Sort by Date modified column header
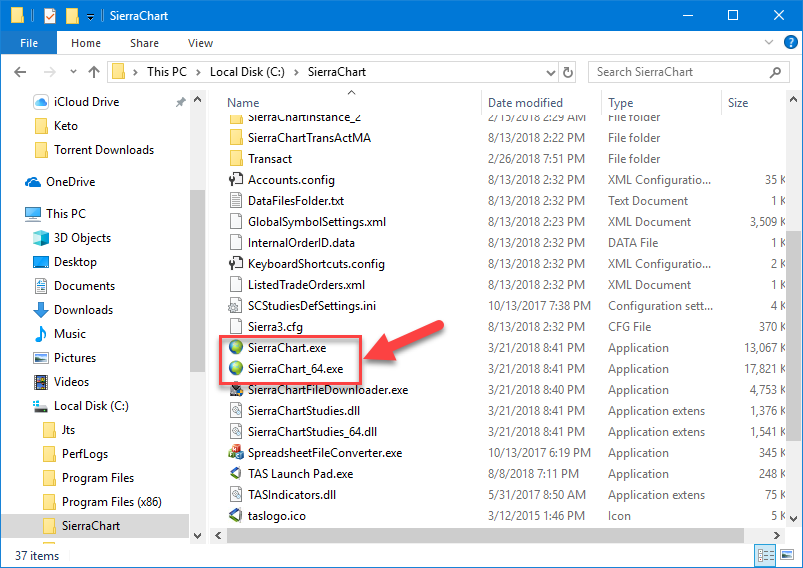Screen dimensions: 803x568 pyautogui.click(x=525, y=103)
